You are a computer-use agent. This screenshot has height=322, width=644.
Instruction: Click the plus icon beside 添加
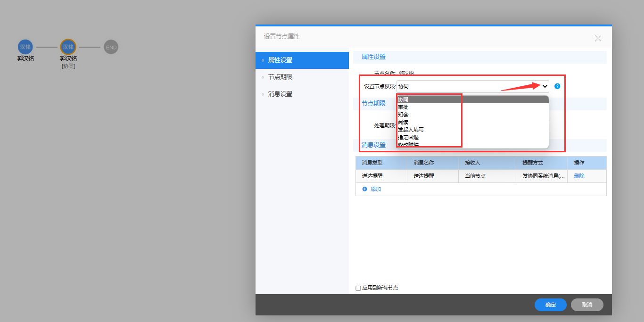(364, 189)
